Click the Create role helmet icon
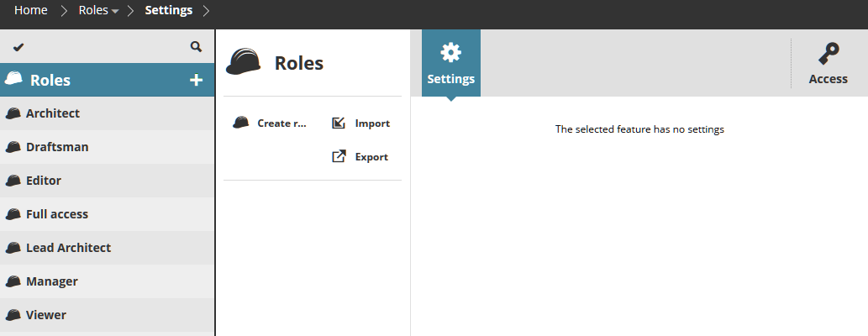868x336 pixels. click(241, 123)
